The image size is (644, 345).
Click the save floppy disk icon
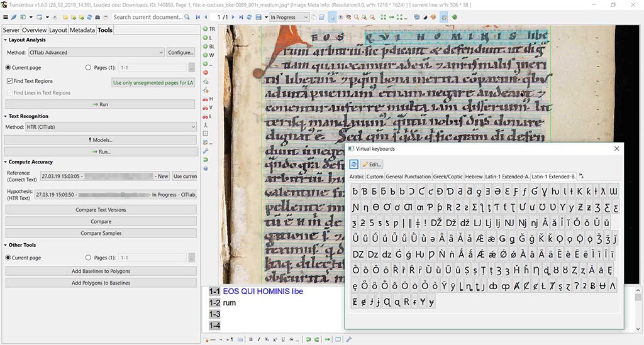coord(258,17)
